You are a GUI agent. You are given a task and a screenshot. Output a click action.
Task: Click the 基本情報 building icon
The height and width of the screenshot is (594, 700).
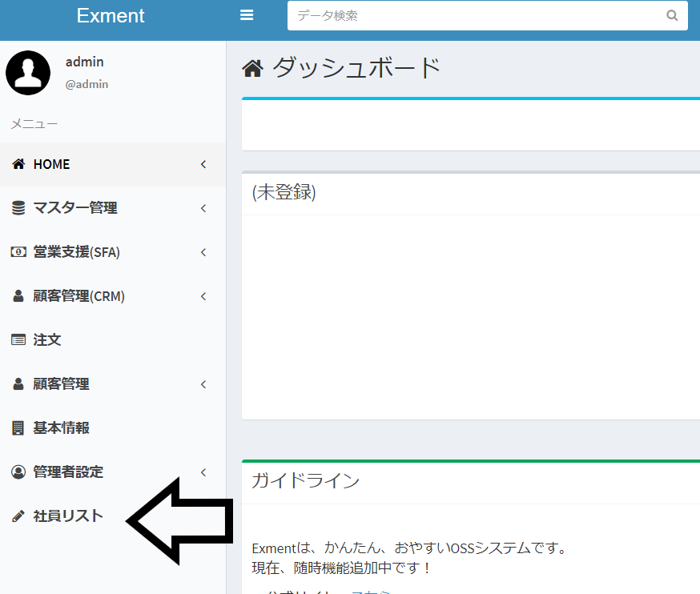click(18, 427)
